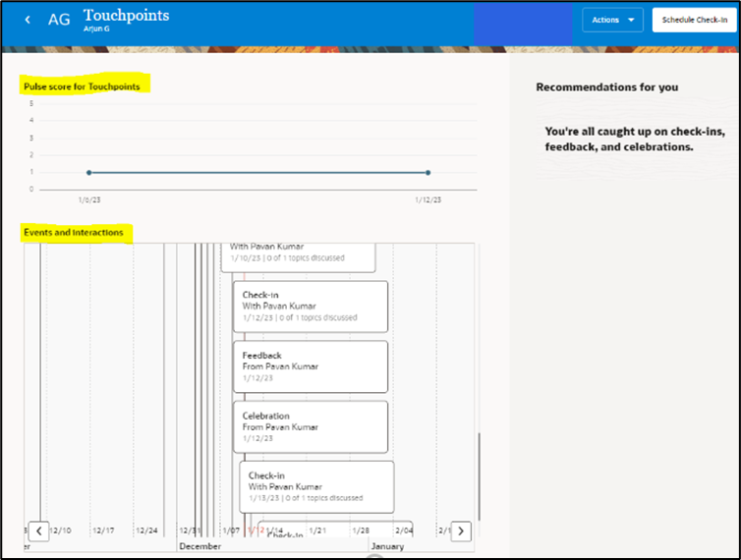Click the 12/24 timeline date label
The width and height of the screenshot is (741, 560).
pos(146,531)
